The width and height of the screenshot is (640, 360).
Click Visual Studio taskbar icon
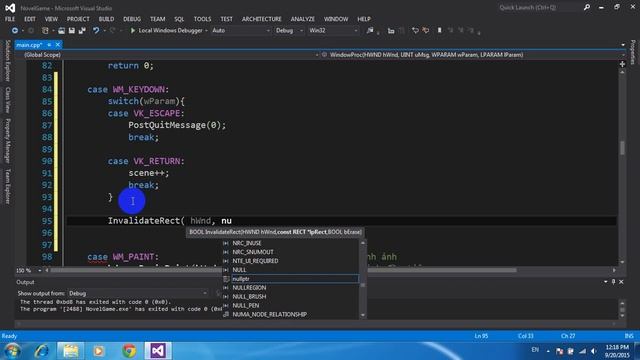[158, 351]
